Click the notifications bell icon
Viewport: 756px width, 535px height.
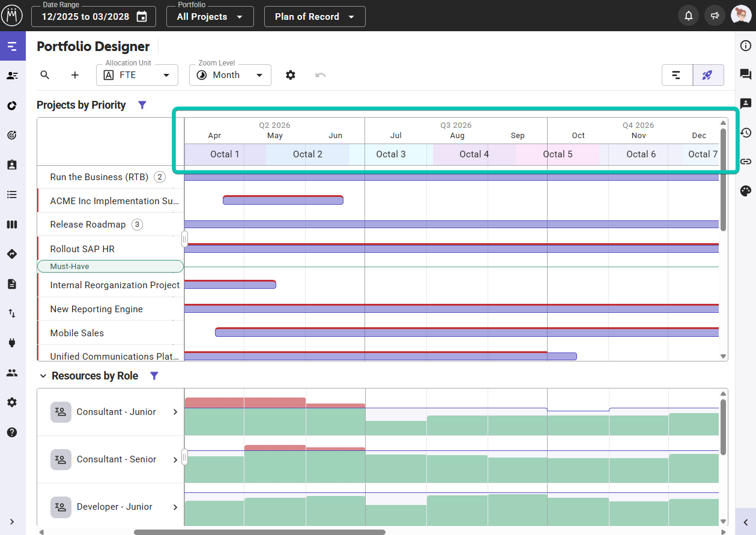689,16
